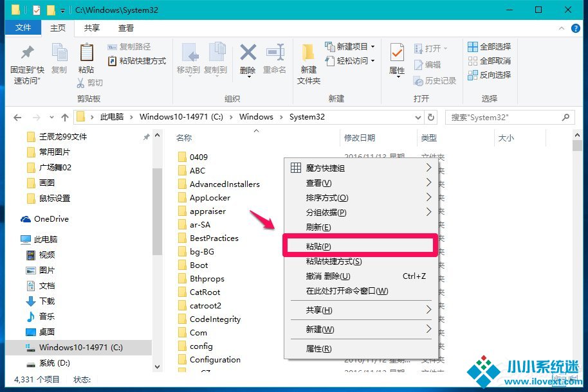The height and width of the screenshot is (392, 588).
Task: Collapse the ribbon with chevron
Action: point(562,28)
